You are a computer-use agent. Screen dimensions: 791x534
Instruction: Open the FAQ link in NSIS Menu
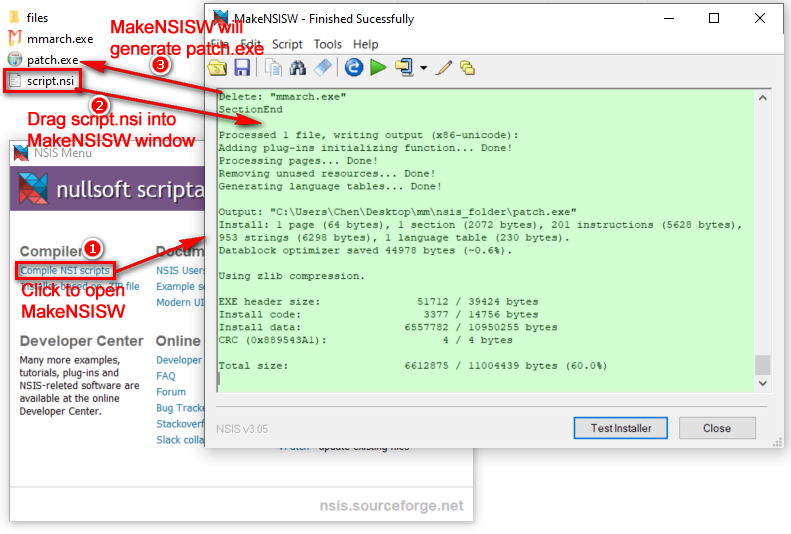click(x=166, y=376)
